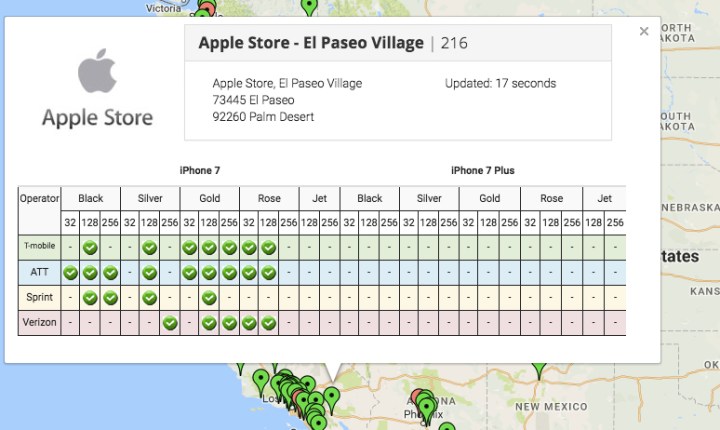720x430 pixels.
Task: Click the "Victoria" map label
Action: click(163, 8)
